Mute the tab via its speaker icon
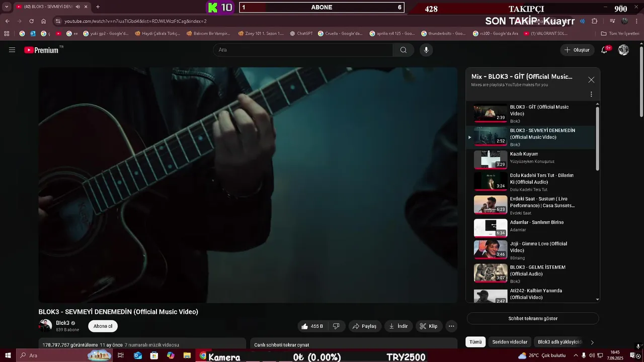 click(x=77, y=7)
